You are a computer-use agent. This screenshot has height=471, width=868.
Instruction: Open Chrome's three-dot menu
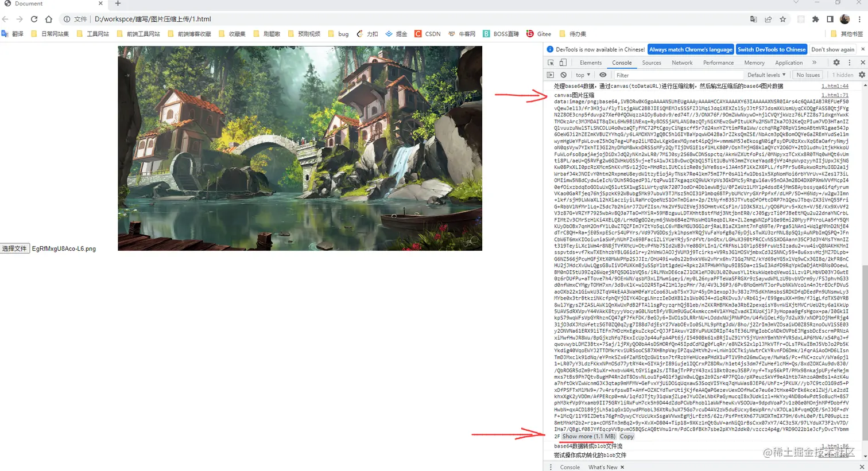[x=859, y=19]
